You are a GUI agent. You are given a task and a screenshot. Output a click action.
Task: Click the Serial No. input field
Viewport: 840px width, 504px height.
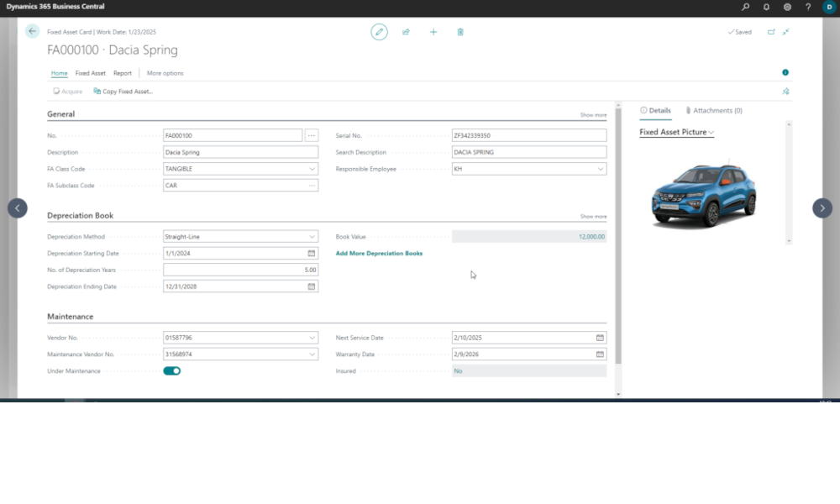pos(529,135)
